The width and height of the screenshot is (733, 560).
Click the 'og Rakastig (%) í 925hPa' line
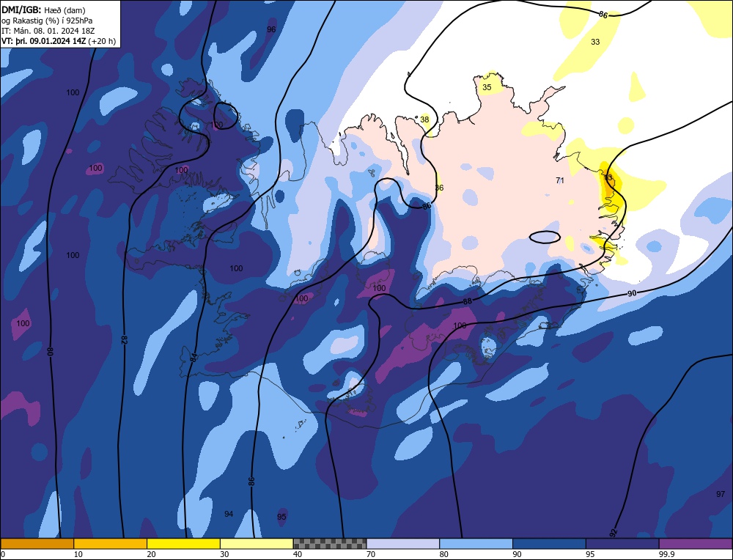tap(47, 21)
